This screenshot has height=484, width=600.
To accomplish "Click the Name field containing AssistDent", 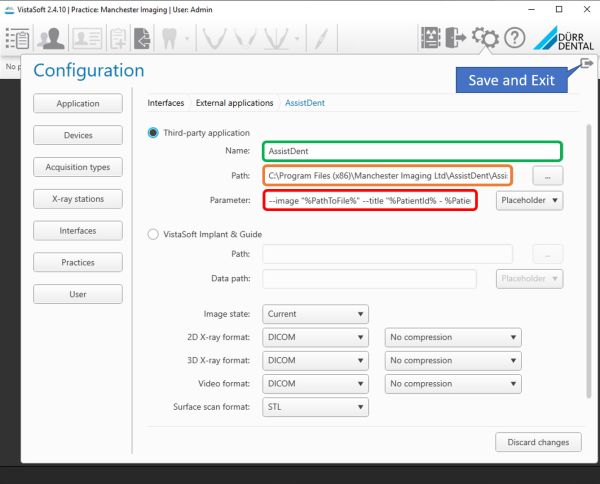I will tap(412, 151).
